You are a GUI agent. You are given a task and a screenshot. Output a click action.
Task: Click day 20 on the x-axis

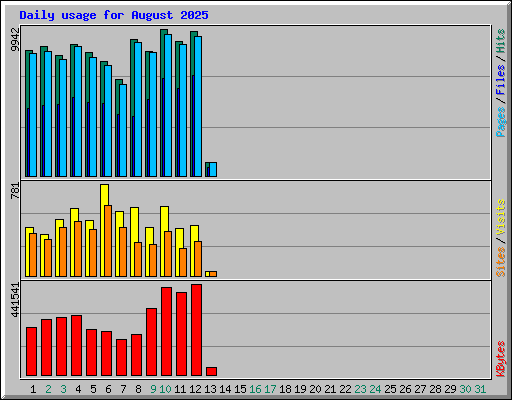315,389
